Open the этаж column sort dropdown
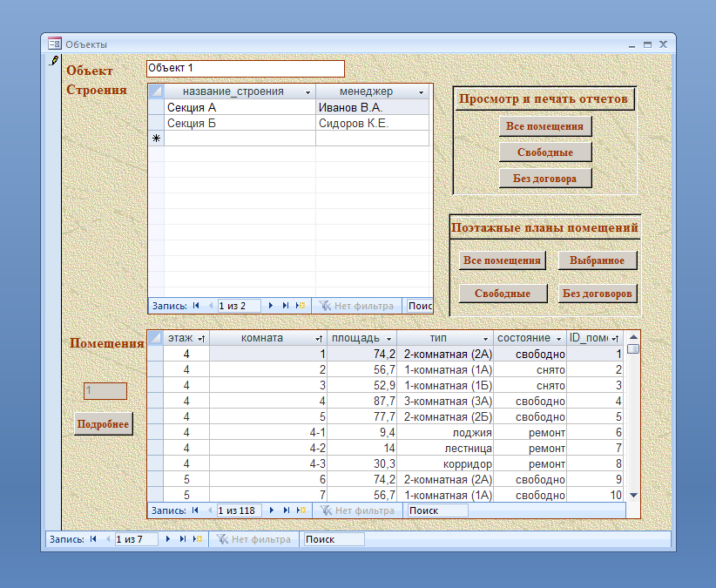The height and width of the screenshot is (588, 716). 201,338
